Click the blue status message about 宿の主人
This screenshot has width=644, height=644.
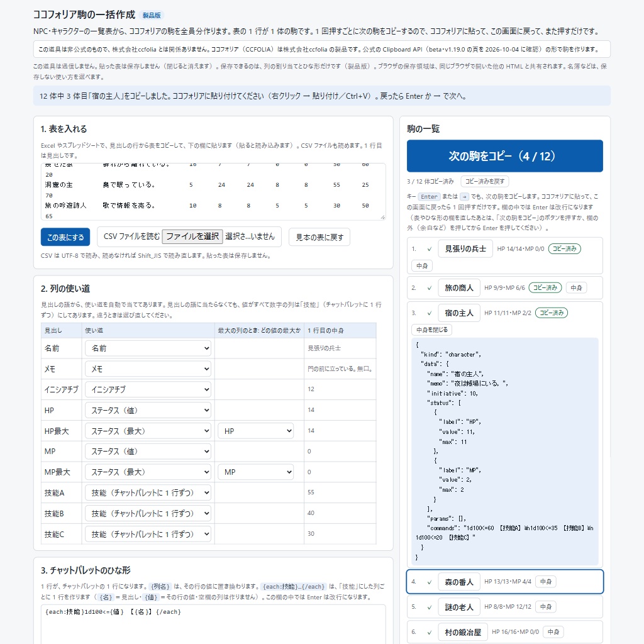pos(321,96)
